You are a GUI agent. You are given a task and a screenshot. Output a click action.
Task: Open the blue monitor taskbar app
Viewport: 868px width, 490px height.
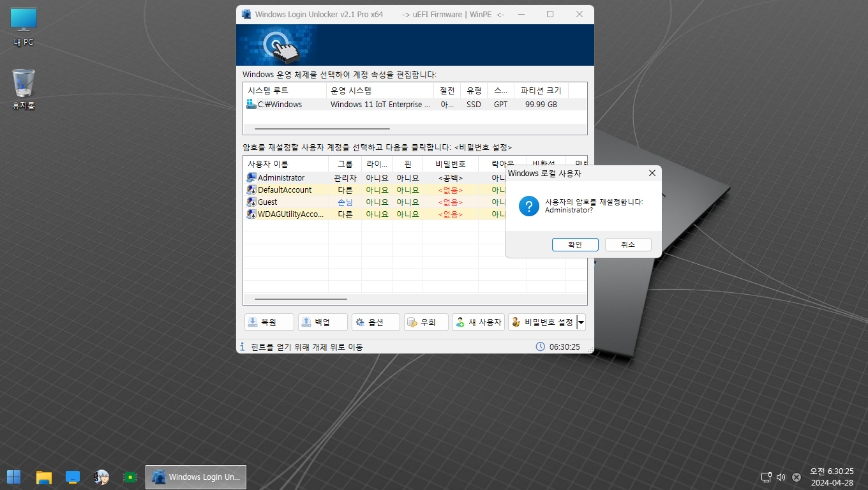point(73,477)
